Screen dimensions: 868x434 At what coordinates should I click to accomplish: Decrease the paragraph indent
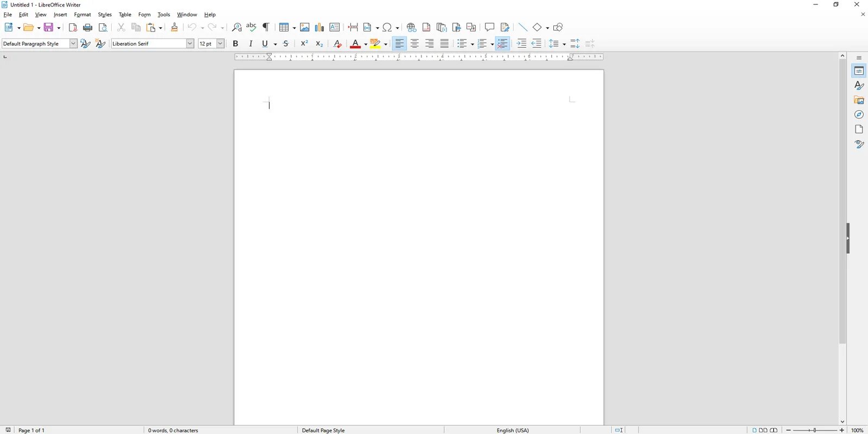(537, 43)
